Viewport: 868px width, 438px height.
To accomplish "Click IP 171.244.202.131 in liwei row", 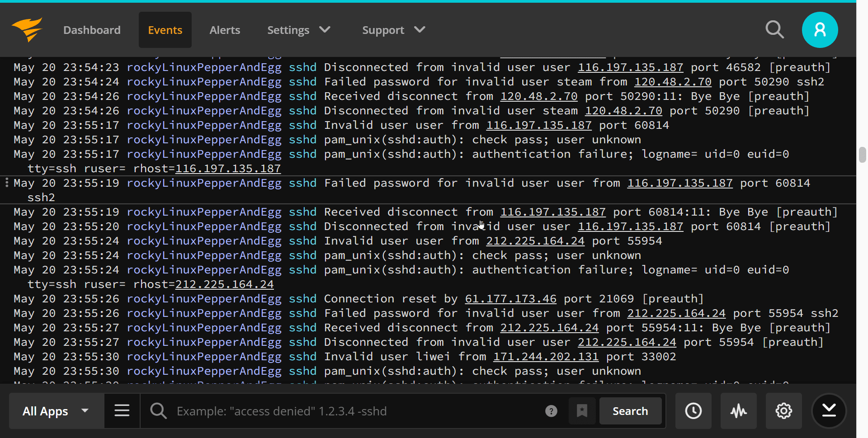I will (546, 357).
